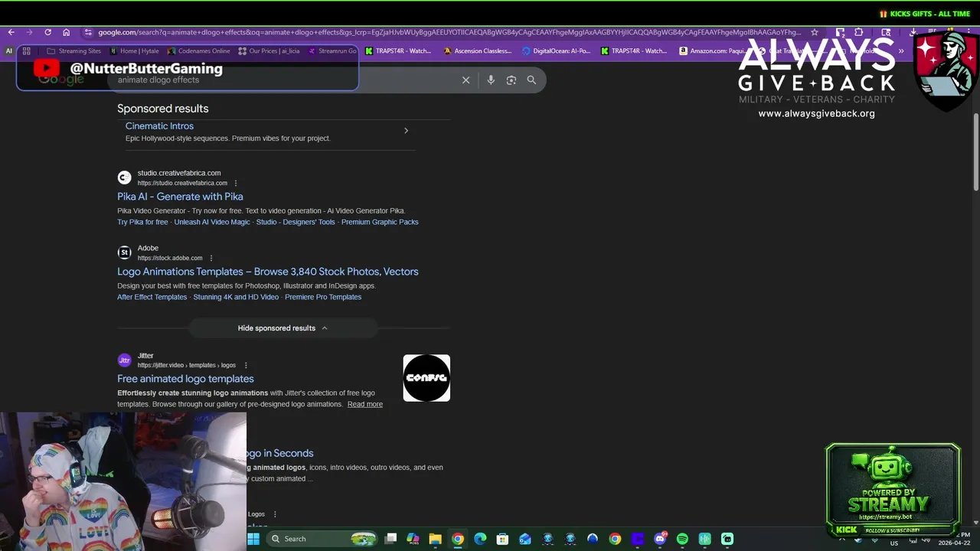
Task: Open Discord from the taskbar
Action: click(x=660, y=539)
